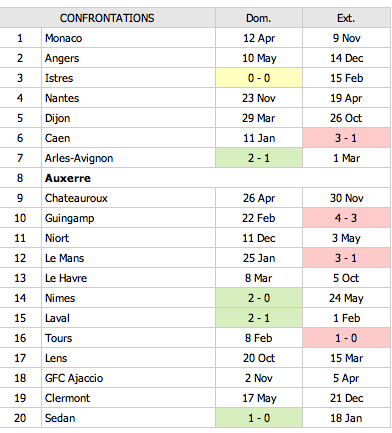Select the Istres 0 - 0 home score
This screenshot has height=433, width=392.
coord(259,78)
